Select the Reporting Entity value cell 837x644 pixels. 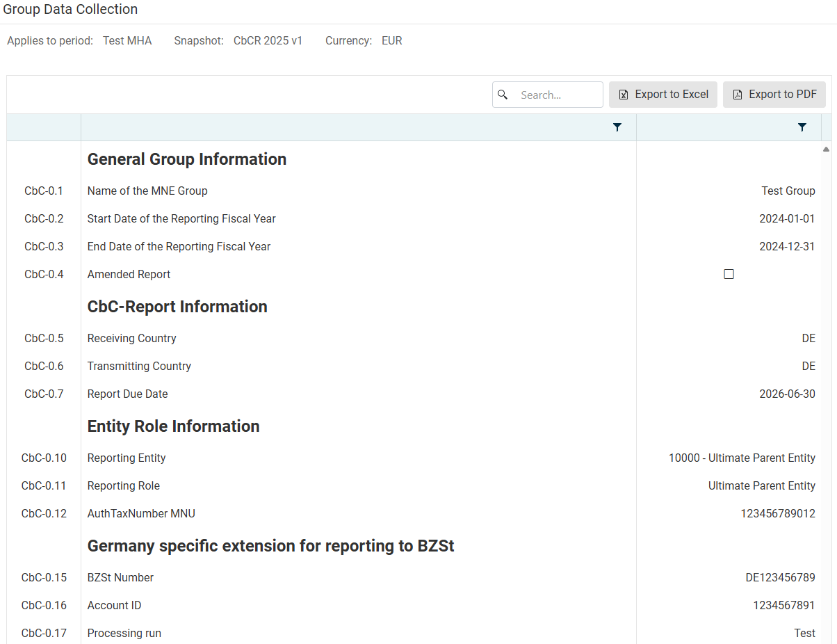pos(742,458)
